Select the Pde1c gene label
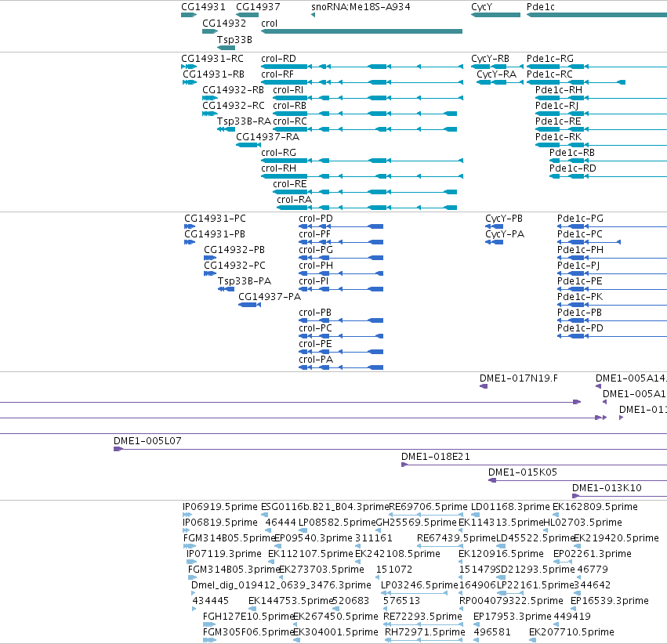 [x=540, y=7]
